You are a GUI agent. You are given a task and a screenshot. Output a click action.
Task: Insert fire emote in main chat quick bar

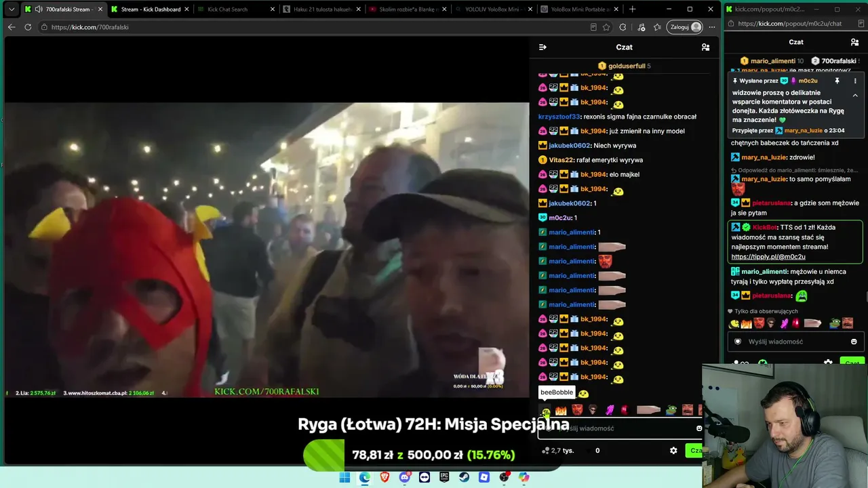561,410
